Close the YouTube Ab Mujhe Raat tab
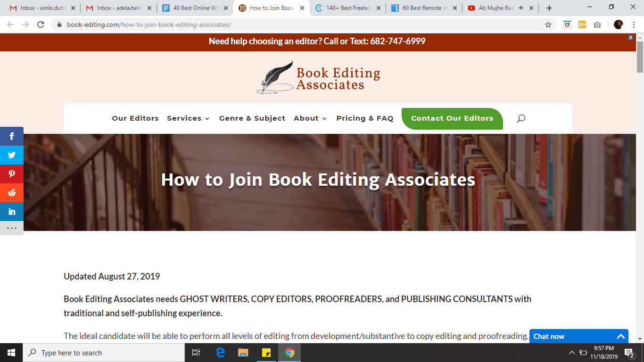Image resolution: width=644 pixels, height=362 pixels. point(531,8)
